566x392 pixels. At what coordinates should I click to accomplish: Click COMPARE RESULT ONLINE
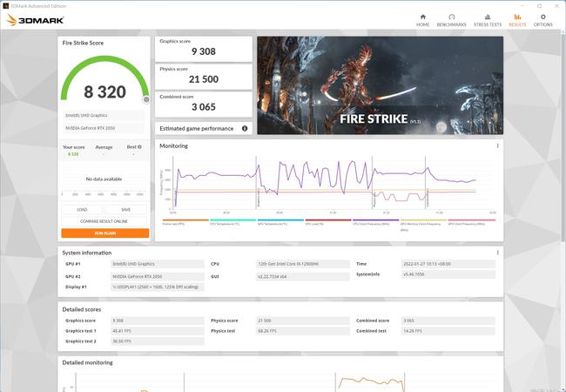tap(104, 221)
